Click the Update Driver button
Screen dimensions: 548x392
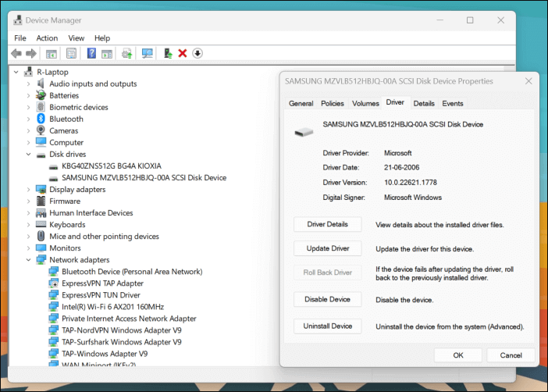[x=327, y=248]
